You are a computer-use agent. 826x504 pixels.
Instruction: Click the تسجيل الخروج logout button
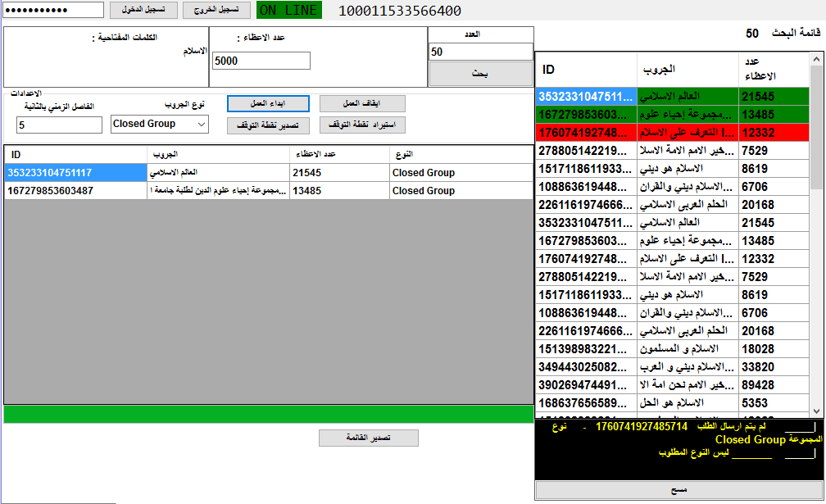[x=216, y=10]
